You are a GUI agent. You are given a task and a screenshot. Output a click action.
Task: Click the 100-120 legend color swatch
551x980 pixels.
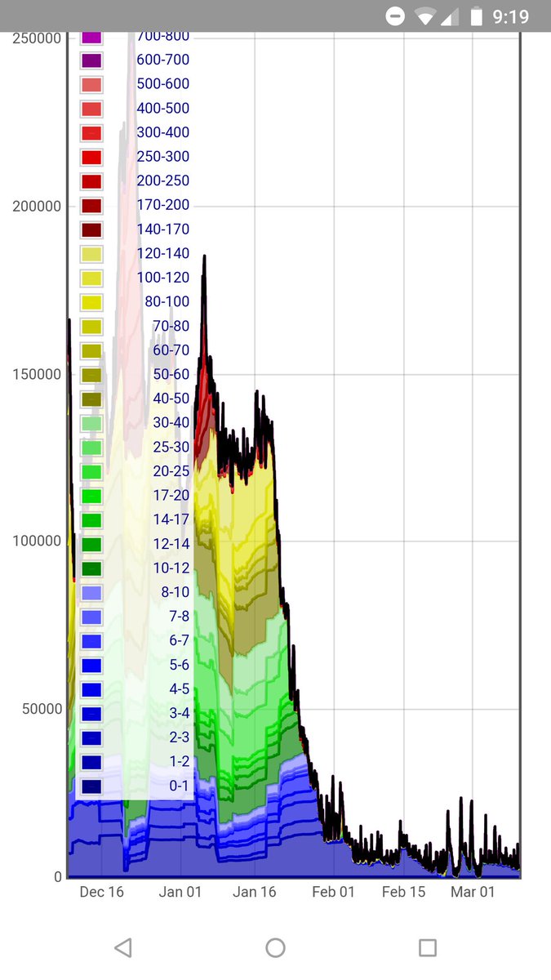(91, 278)
